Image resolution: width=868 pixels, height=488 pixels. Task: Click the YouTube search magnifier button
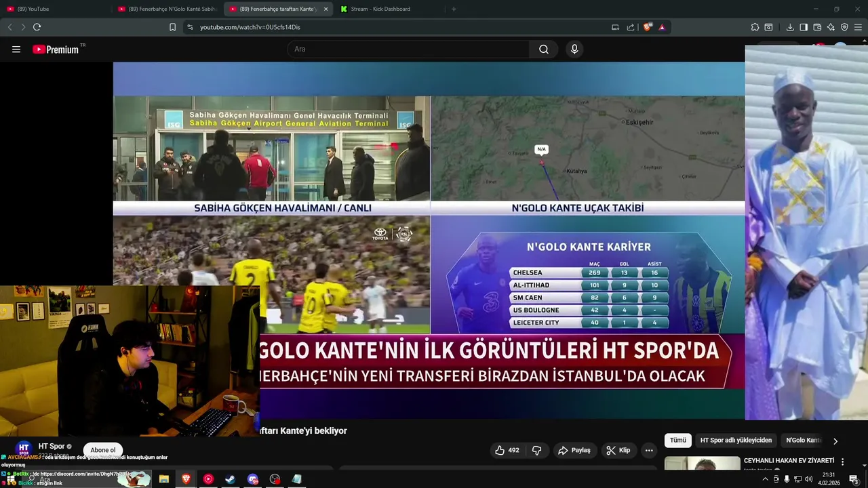(x=544, y=49)
